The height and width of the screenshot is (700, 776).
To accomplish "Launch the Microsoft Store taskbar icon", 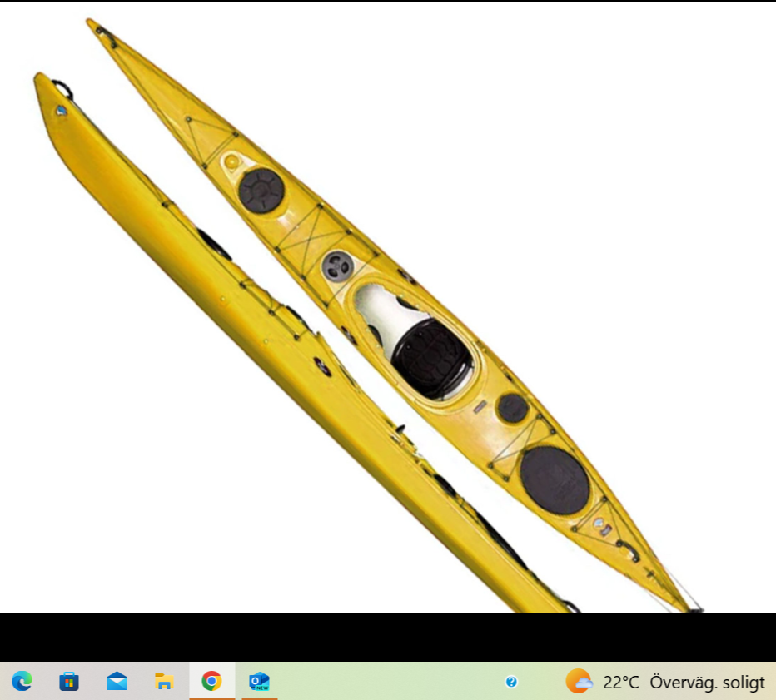I will click(69, 682).
